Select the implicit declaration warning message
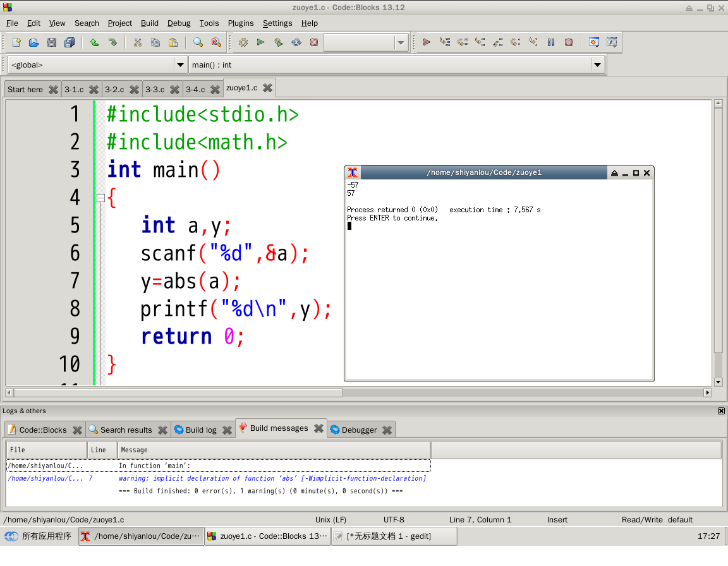Image resolution: width=728 pixels, height=566 pixels. click(x=272, y=479)
